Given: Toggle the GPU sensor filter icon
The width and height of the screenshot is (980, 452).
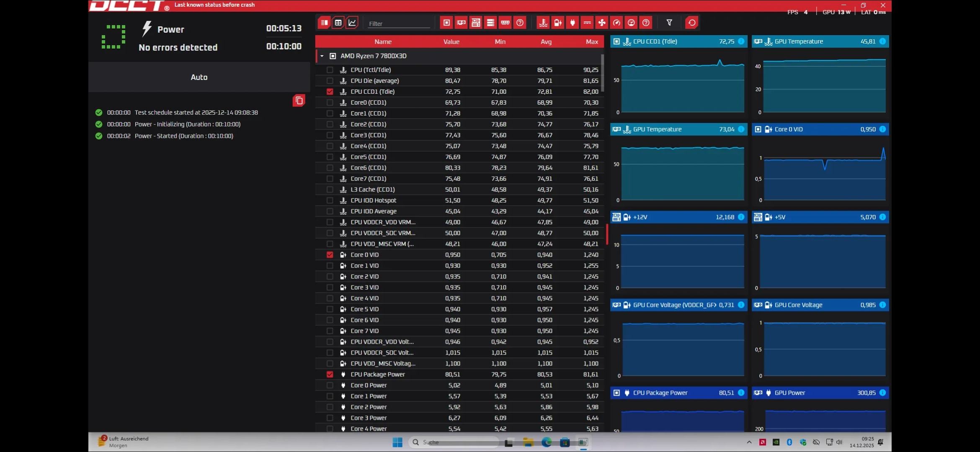Looking at the screenshot, I should click(461, 23).
